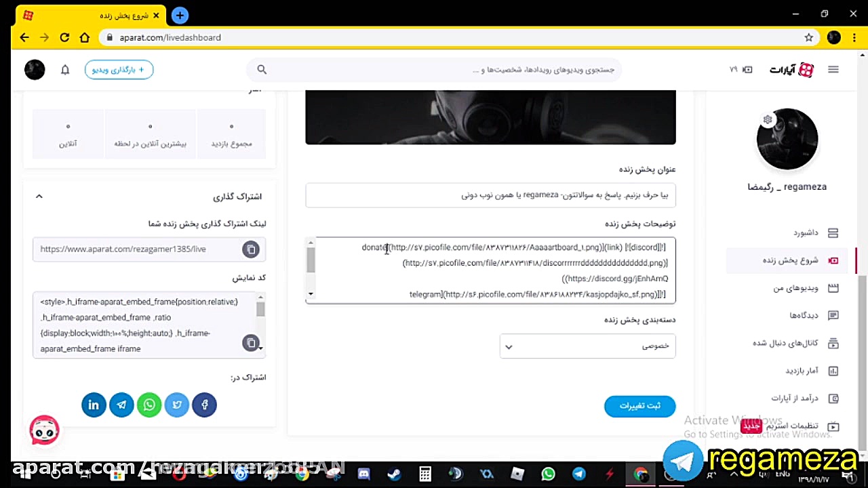Screen dimensions: 868x488
Task: Collapse the اشتراک گذاری section
Action: (x=39, y=196)
